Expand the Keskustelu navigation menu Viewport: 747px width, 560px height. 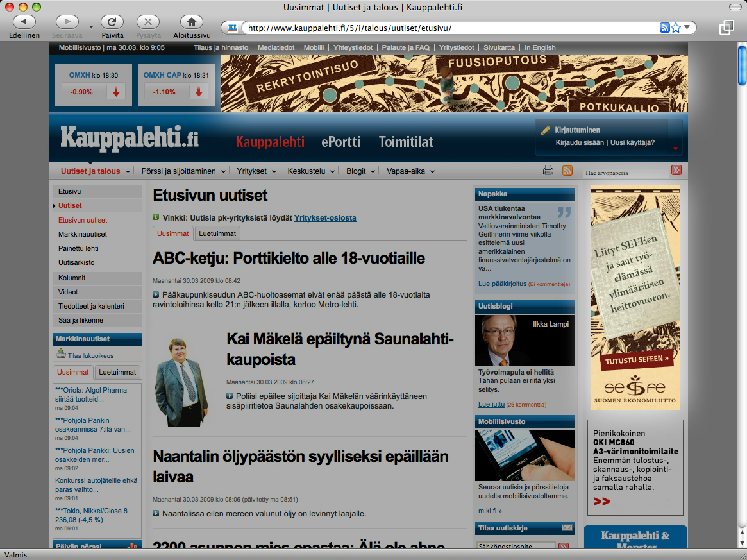(x=333, y=171)
